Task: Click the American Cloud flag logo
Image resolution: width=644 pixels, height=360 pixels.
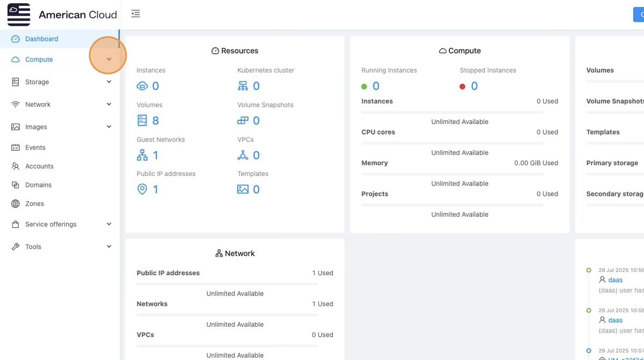Action: (19, 14)
